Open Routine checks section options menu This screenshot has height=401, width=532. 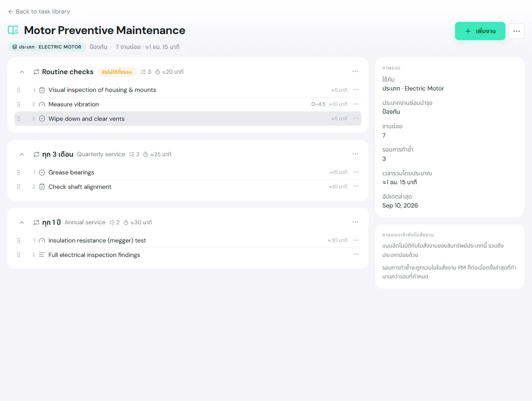[x=355, y=72]
